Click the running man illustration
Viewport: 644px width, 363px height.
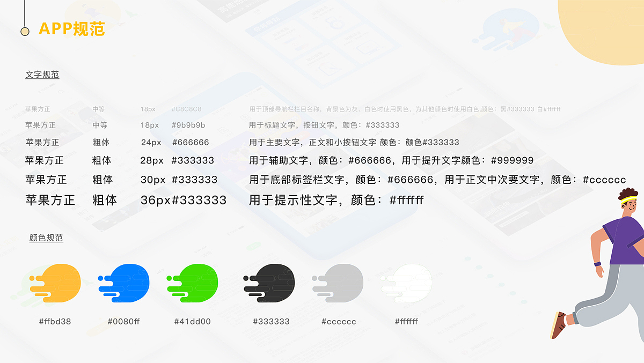598,263
